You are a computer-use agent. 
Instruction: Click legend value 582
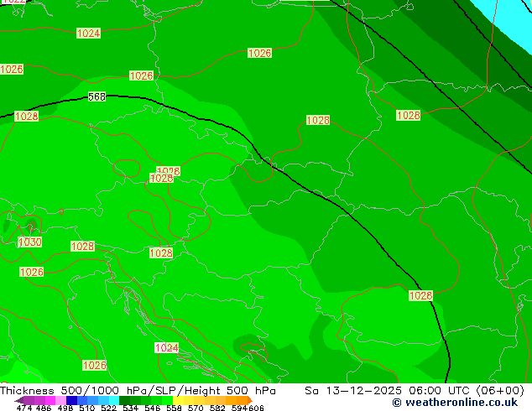pos(217,408)
